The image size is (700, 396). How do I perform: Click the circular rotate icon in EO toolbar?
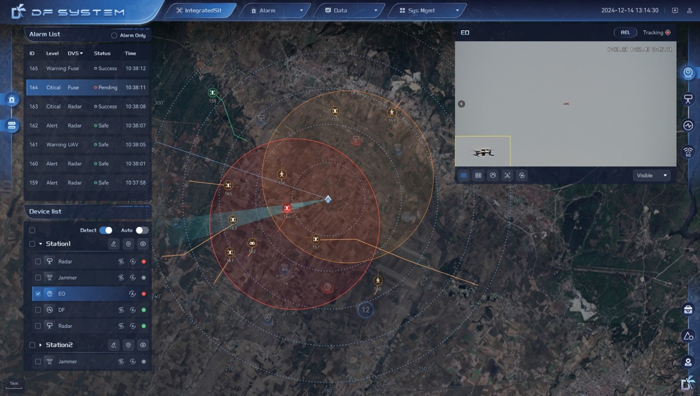[x=522, y=175]
